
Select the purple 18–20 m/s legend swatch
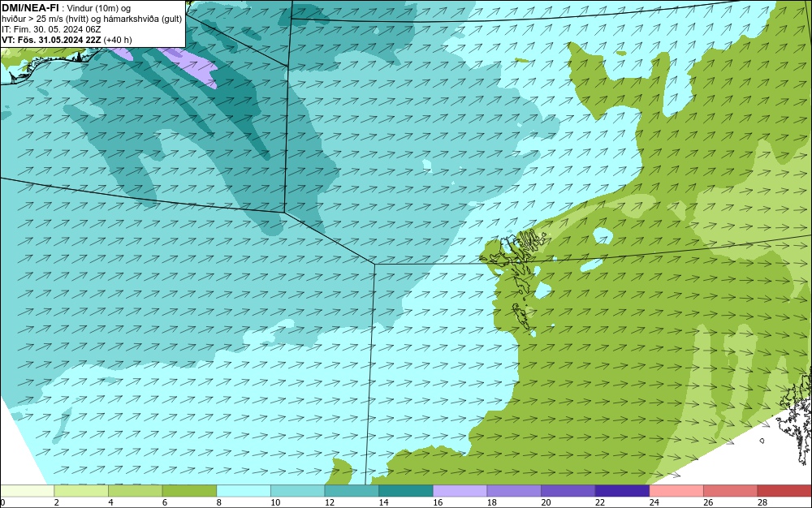pos(514,491)
